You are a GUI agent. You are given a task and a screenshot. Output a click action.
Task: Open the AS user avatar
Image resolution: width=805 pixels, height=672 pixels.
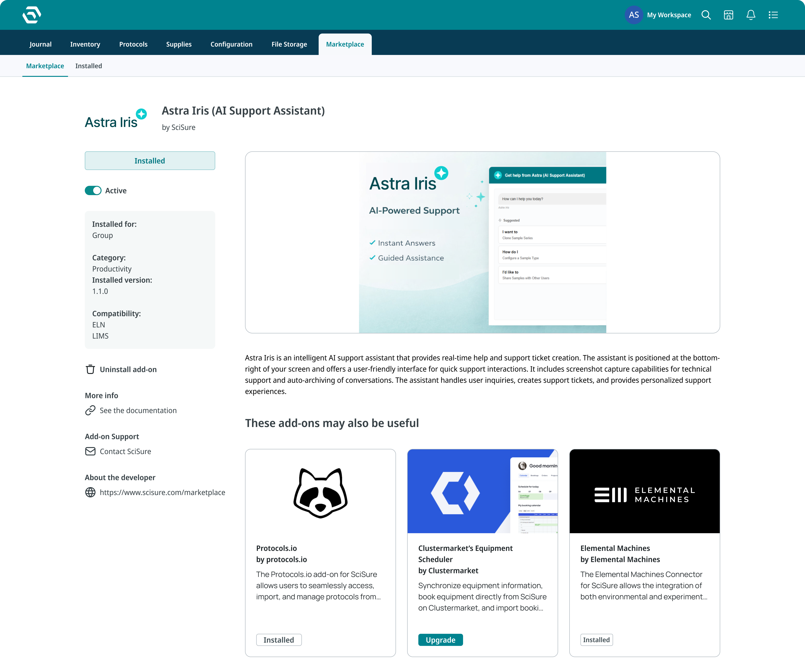pos(634,15)
